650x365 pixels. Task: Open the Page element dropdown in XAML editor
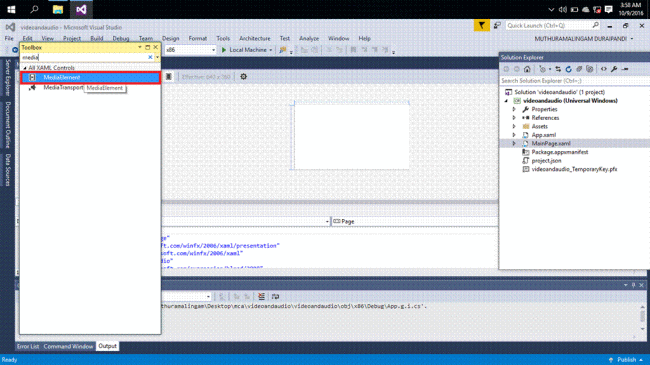414,221
